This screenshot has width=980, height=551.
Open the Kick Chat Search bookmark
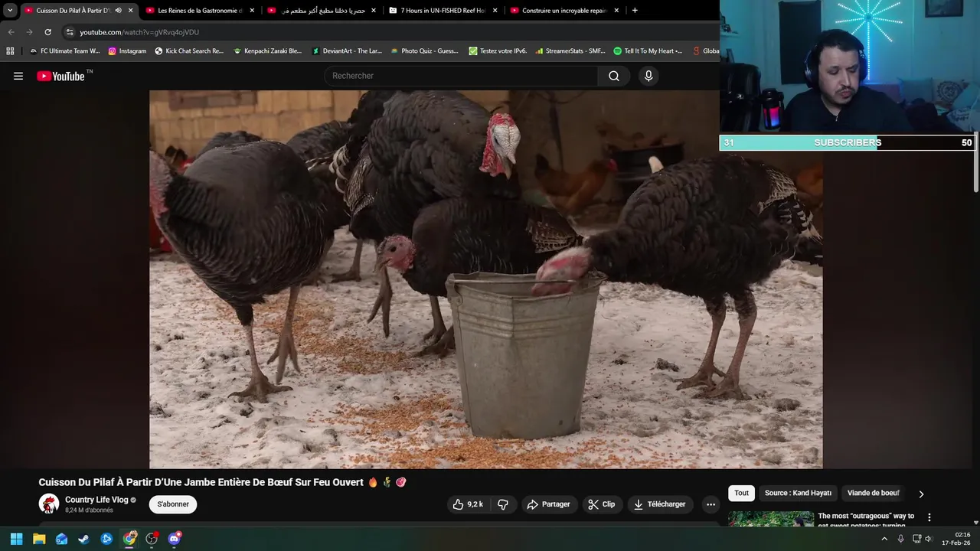coord(189,51)
